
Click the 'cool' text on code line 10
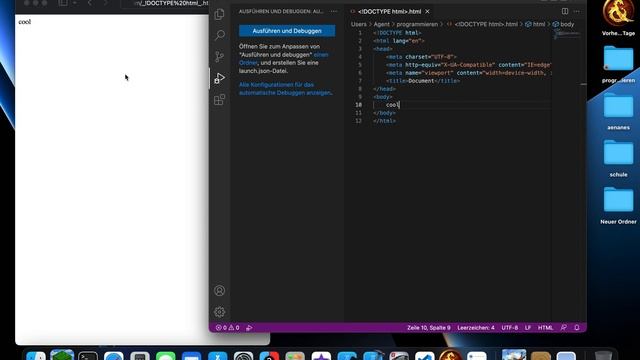pyautogui.click(x=392, y=105)
